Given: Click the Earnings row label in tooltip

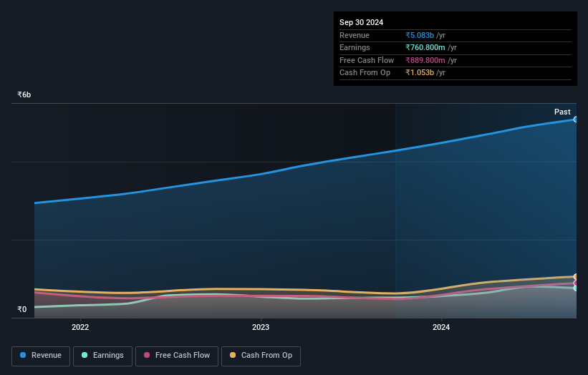Looking at the screenshot, I should 355,47.
